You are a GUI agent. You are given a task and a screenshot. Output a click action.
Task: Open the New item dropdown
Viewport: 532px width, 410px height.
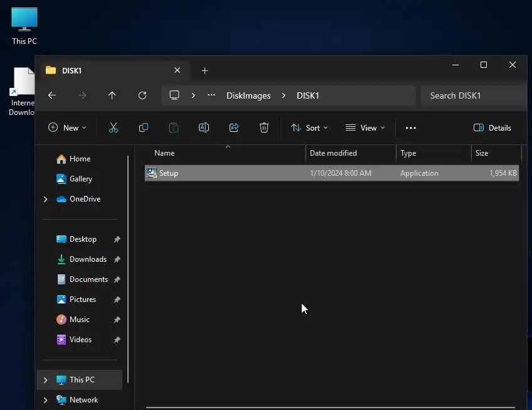(x=67, y=127)
